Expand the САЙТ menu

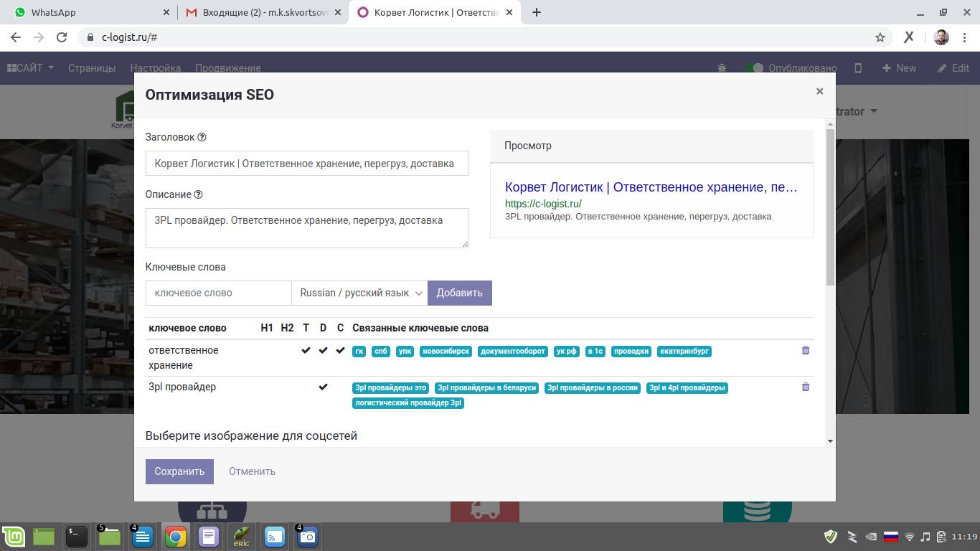point(30,68)
